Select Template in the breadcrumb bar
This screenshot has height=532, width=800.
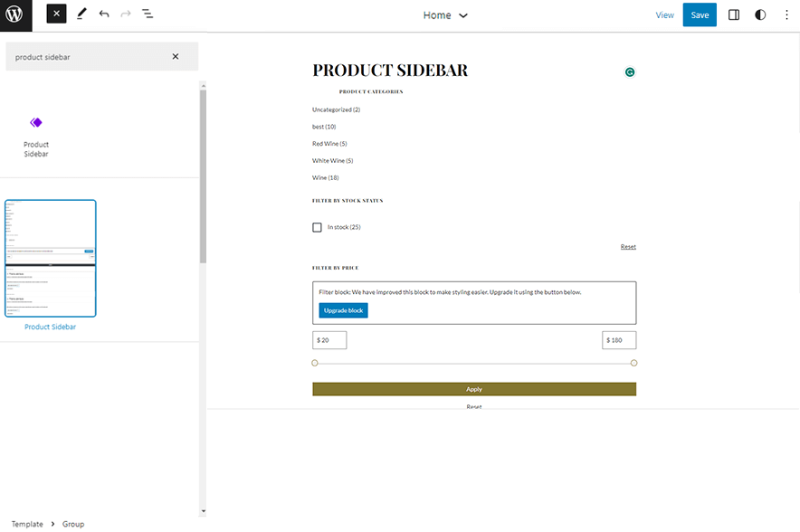[26, 523]
